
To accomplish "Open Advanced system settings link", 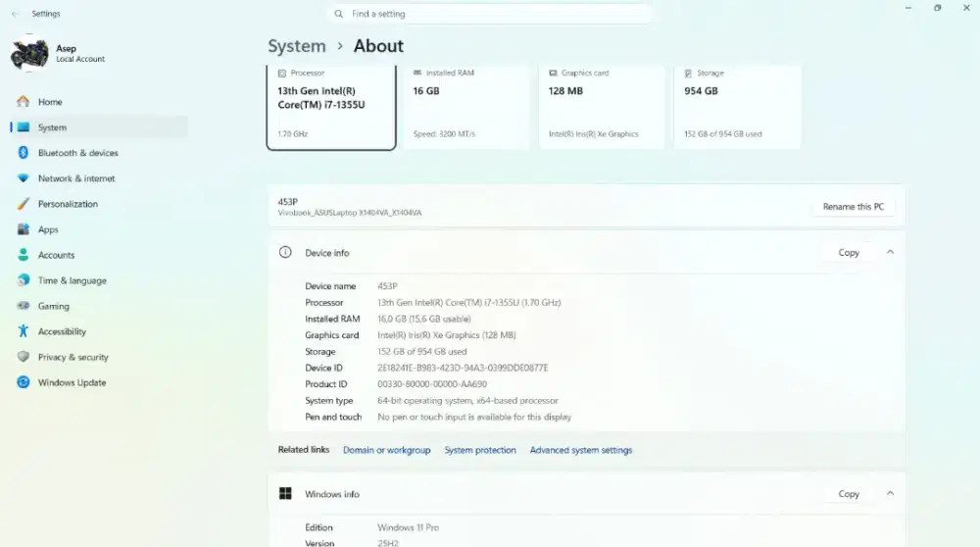I will pos(580,450).
